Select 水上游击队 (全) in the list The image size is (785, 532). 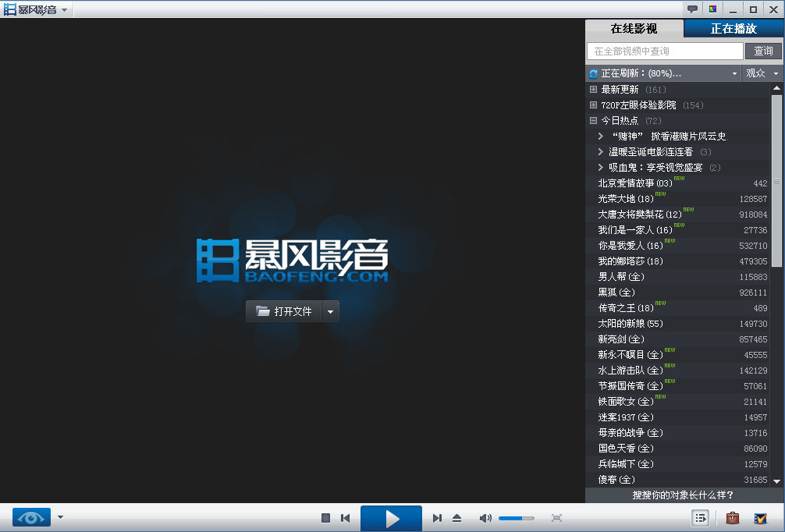(x=678, y=371)
